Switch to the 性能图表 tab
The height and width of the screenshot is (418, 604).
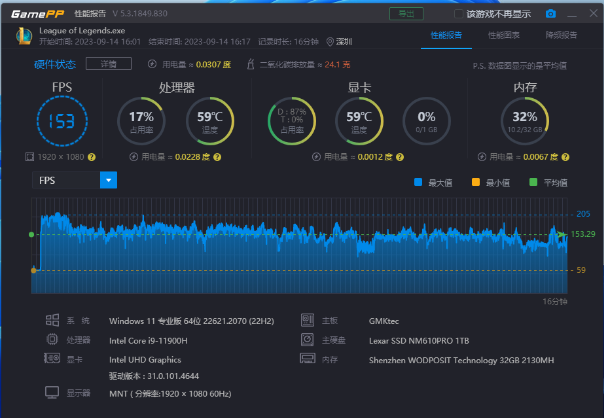click(503, 35)
